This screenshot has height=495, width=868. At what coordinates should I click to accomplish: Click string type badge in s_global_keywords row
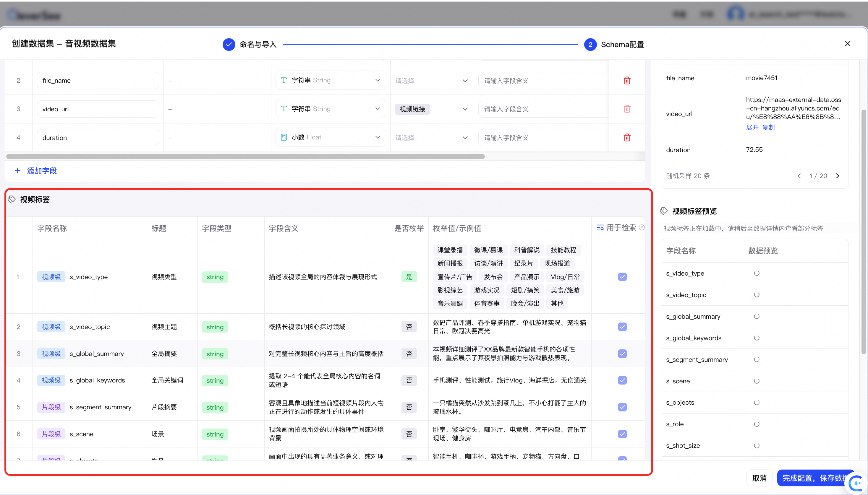(215, 380)
